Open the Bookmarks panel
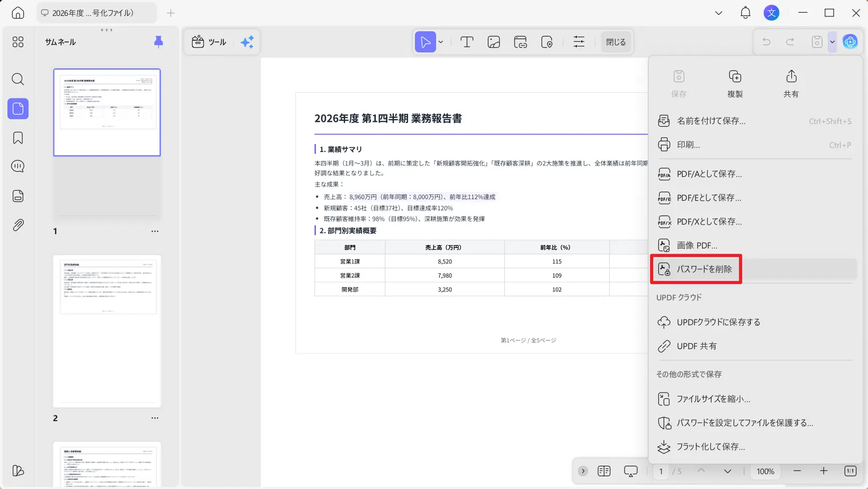Screen dimensions: 868x489 [x=17, y=137]
